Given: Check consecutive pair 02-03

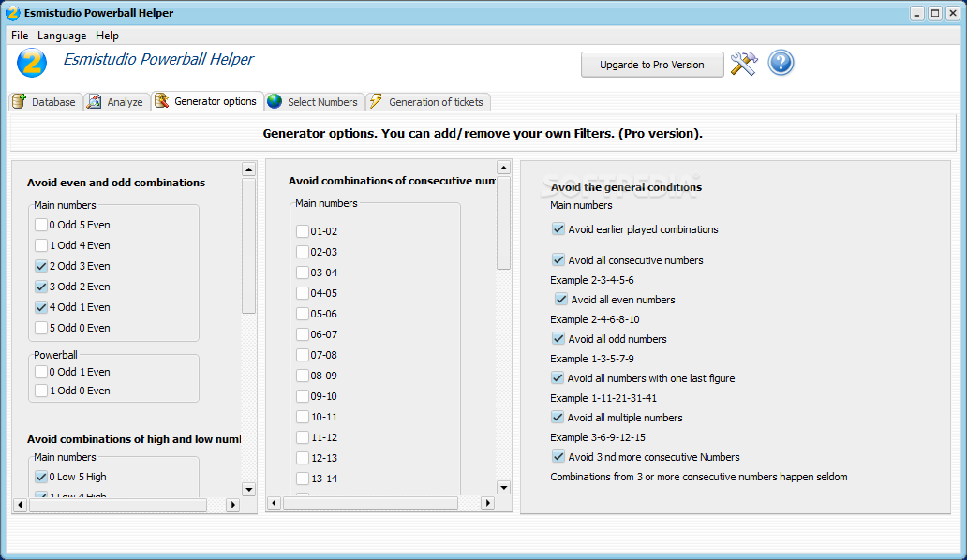Looking at the screenshot, I should pyautogui.click(x=303, y=252).
